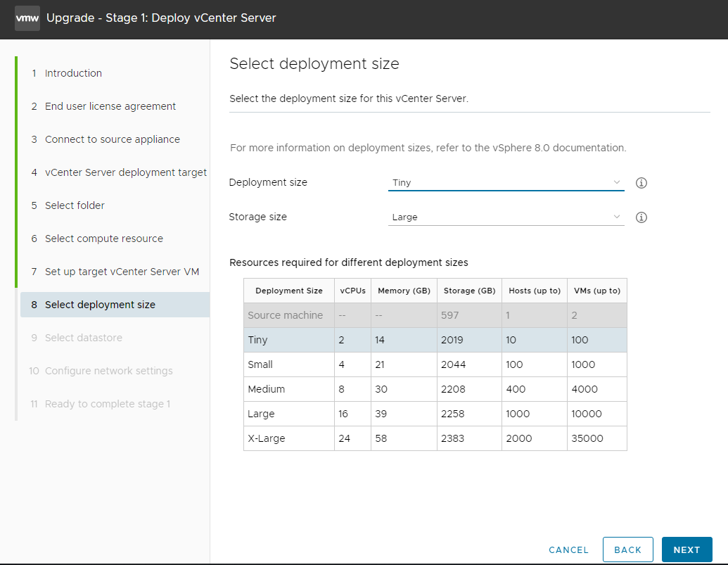Click storage value 2044 for Small
Screen dimensions: 728x565
point(453,364)
